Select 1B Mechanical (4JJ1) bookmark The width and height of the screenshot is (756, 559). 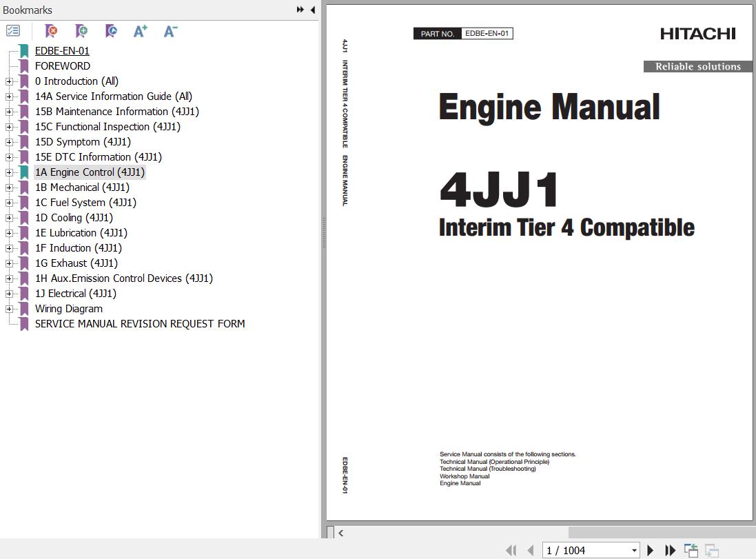click(83, 187)
